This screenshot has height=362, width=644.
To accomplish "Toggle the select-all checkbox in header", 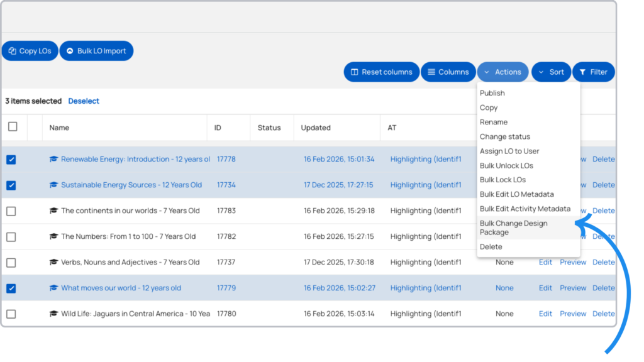I will pyautogui.click(x=13, y=127).
